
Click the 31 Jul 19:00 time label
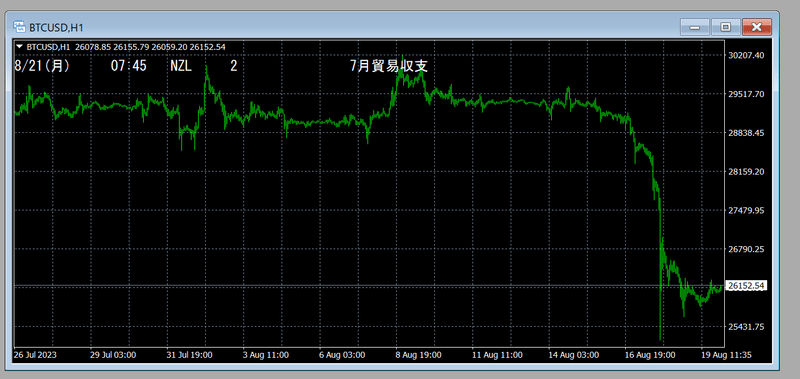189,355
